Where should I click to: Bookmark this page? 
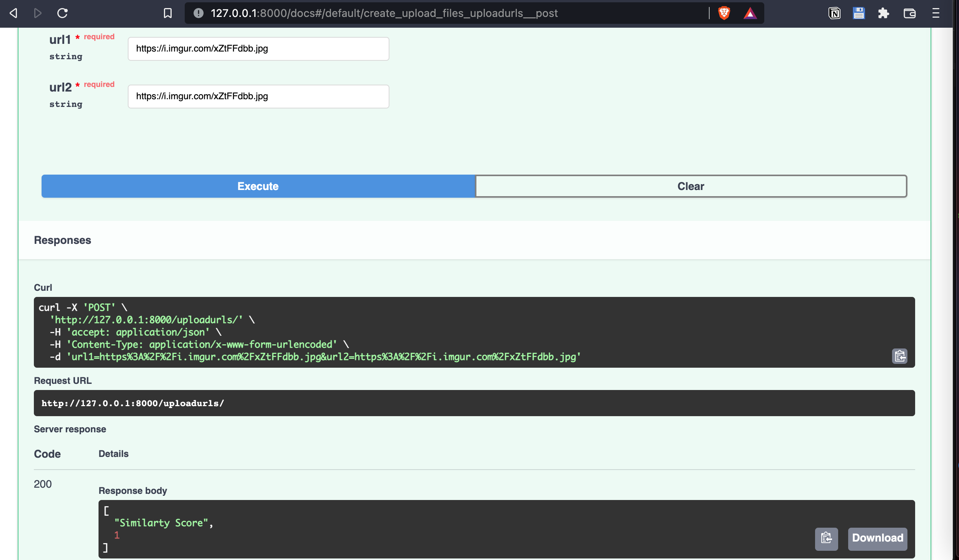[168, 13]
